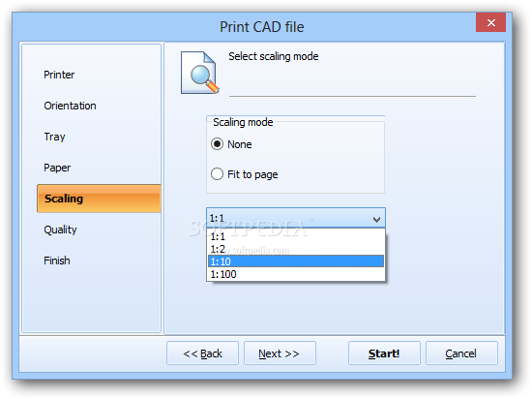Viewport: 532px width, 399px height.
Task: Choose the 1:100 scale option
Action: (x=296, y=274)
